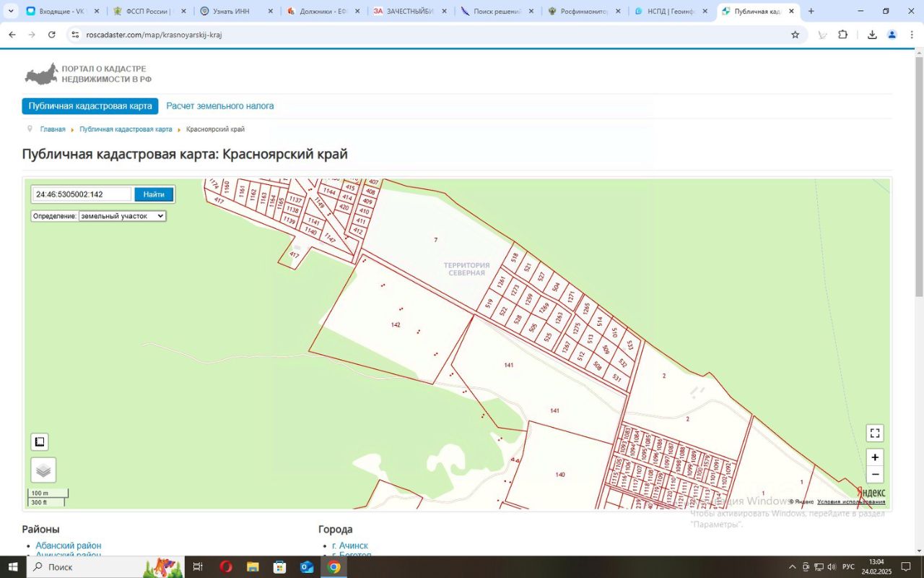Select parcel 142 on the map
The width and height of the screenshot is (924, 578).
[x=396, y=325]
